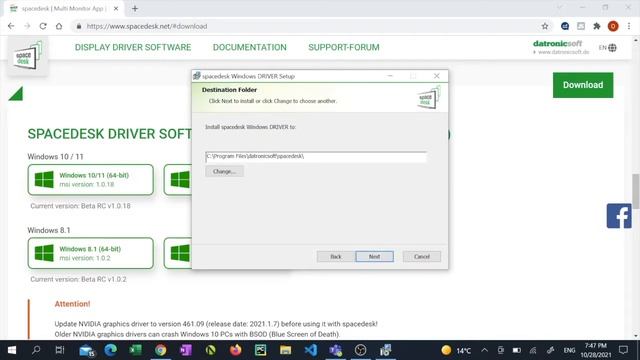Select the spacedesk Multi Monitor App tab
This screenshot has height=360, width=640.
coord(63,8)
